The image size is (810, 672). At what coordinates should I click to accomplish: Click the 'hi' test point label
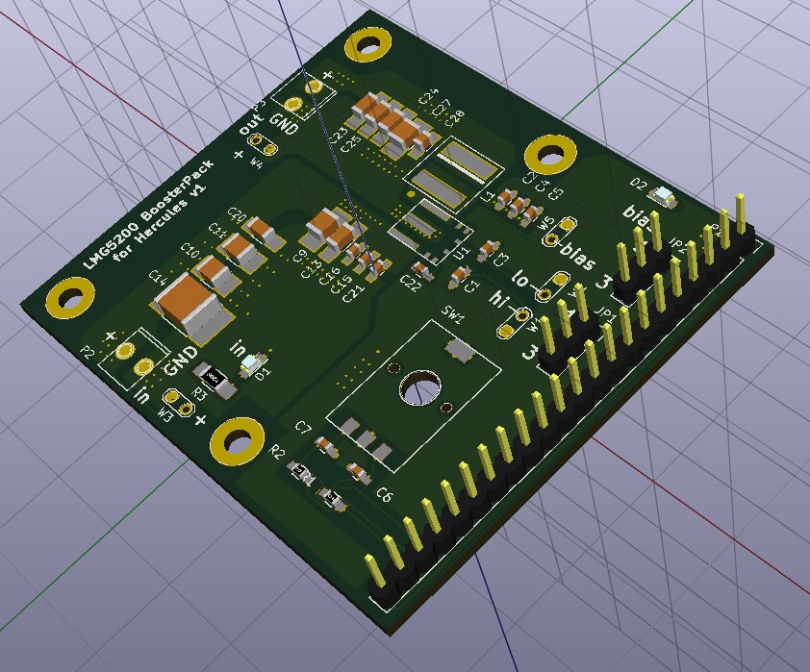[x=499, y=300]
